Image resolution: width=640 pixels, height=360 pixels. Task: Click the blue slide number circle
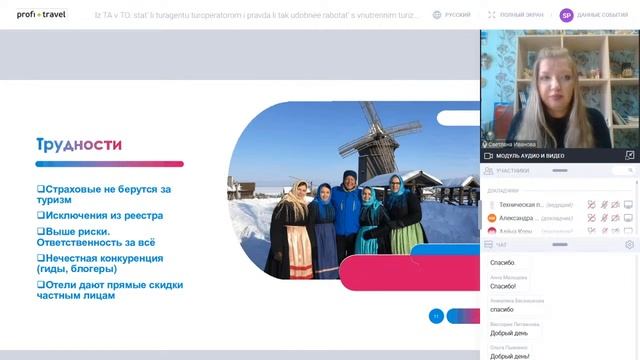(x=436, y=316)
